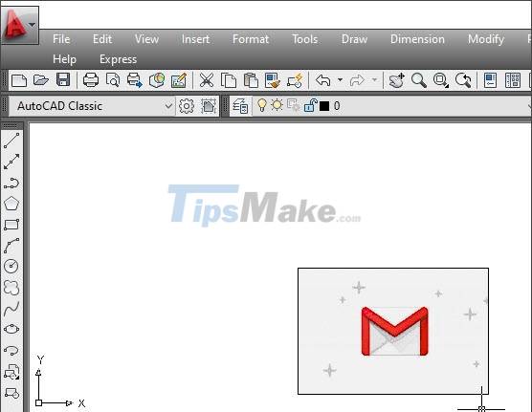This screenshot has height=412, width=532.
Task: Cut selection with the scissors icon
Action: tap(207, 80)
